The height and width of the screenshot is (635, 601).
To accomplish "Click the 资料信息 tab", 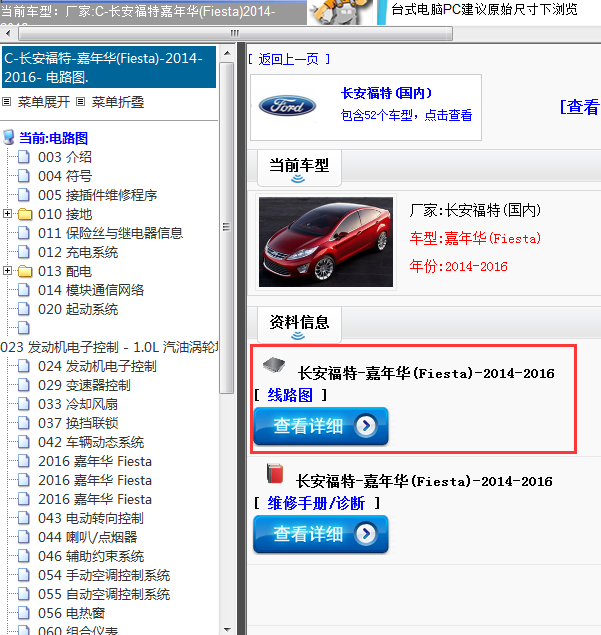I will (x=299, y=325).
